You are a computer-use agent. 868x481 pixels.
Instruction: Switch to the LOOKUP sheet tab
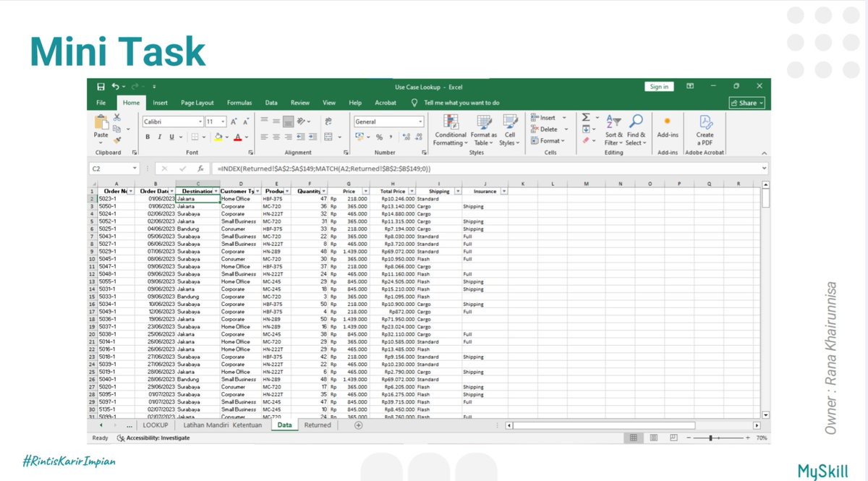point(155,425)
